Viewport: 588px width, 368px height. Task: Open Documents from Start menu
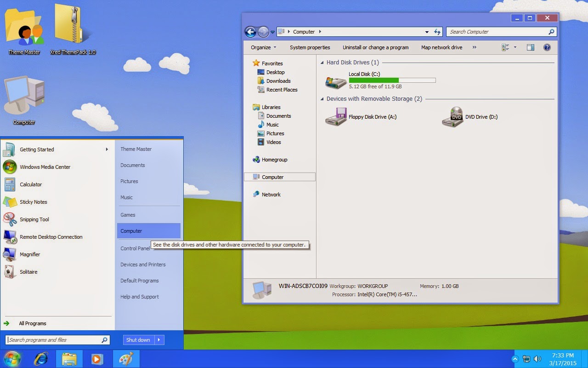pyautogui.click(x=133, y=165)
